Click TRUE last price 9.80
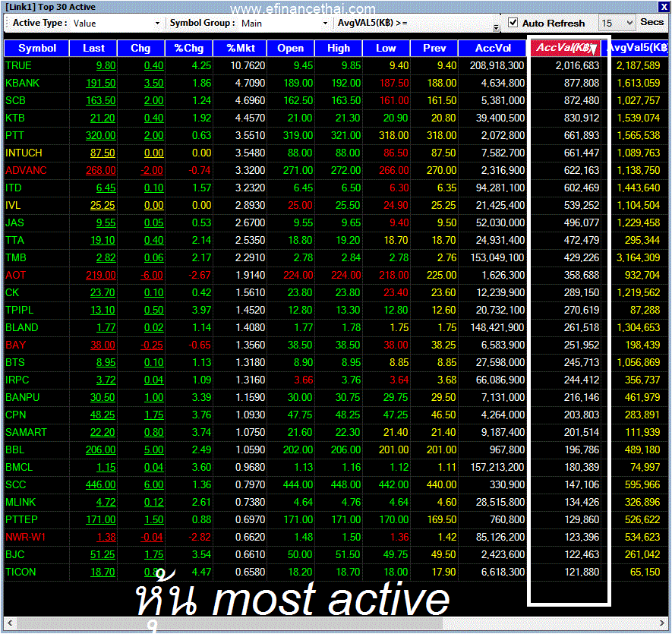This screenshot has width=672, height=634. pyautogui.click(x=106, y=66)
